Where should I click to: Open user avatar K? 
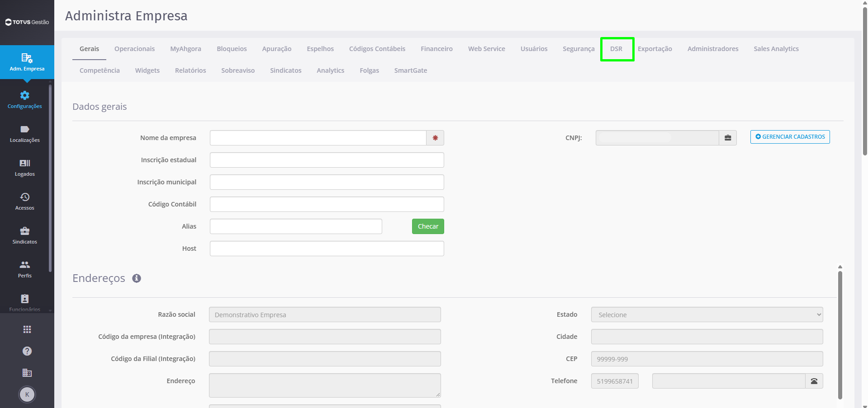click(x=27, y=394)
